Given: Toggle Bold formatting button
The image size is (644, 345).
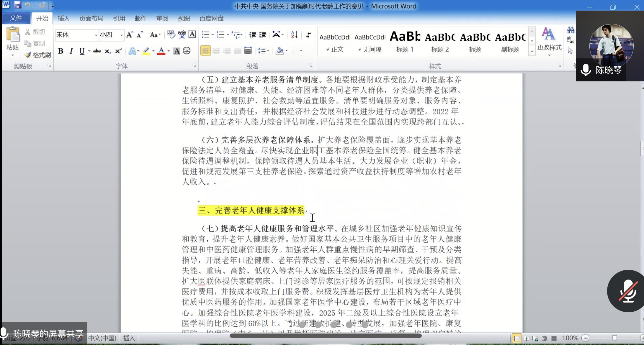Looking at the screenshot, I should tap(61, 51).
